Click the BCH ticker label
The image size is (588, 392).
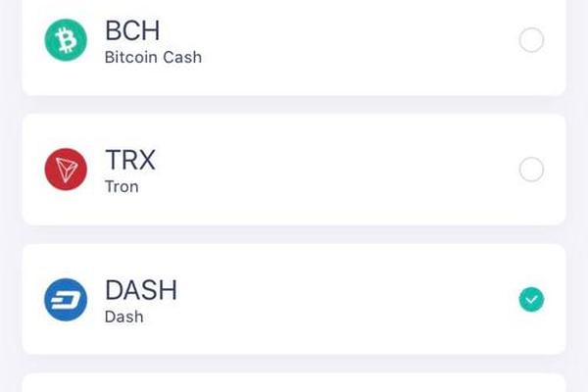pos(132,30)
